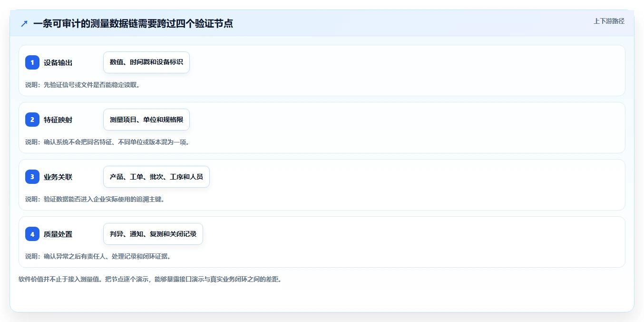Select the 判异、通知、复测和关闭记录 chip
Viewport: 644px width, 322px height.
coord(153,234)
